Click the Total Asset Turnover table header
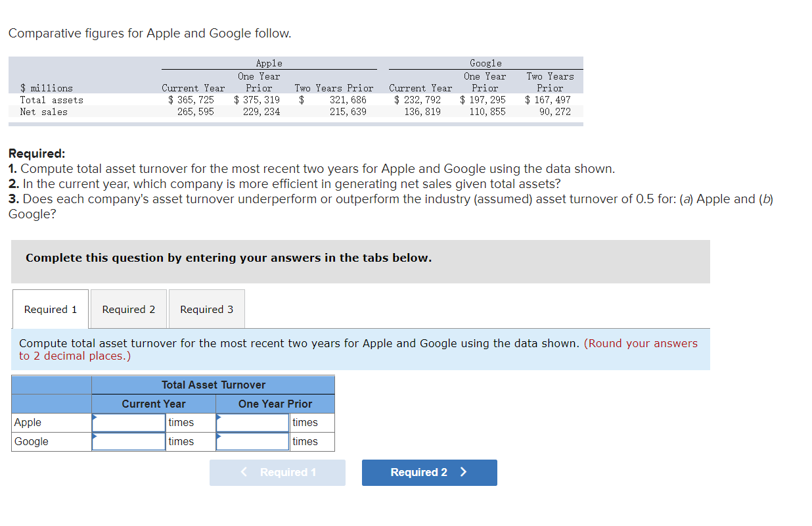This screenshot has width=812, height=526. click(x=213, y=385)
